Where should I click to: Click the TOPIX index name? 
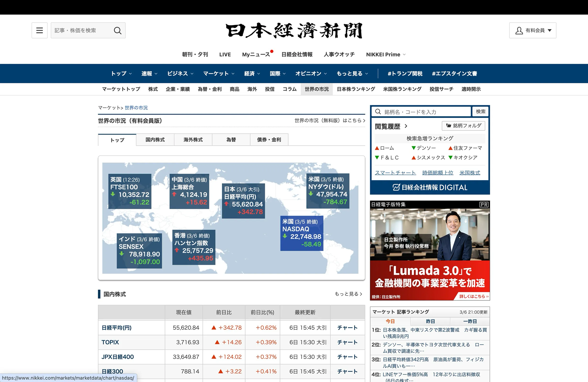[110, 342]
